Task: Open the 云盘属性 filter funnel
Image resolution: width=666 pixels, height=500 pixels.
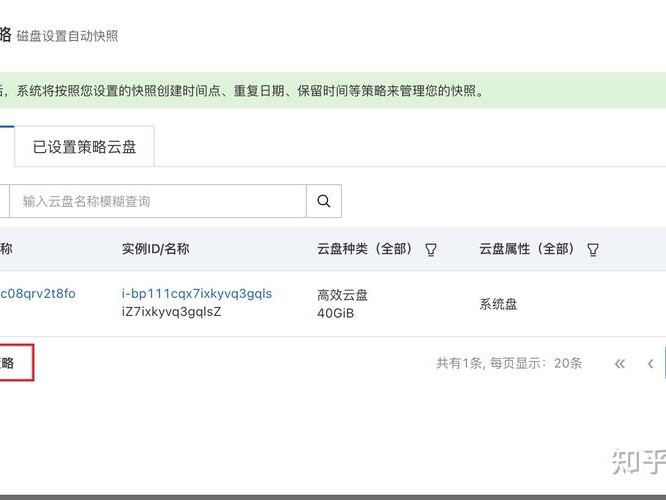Action: pos(593,249)
